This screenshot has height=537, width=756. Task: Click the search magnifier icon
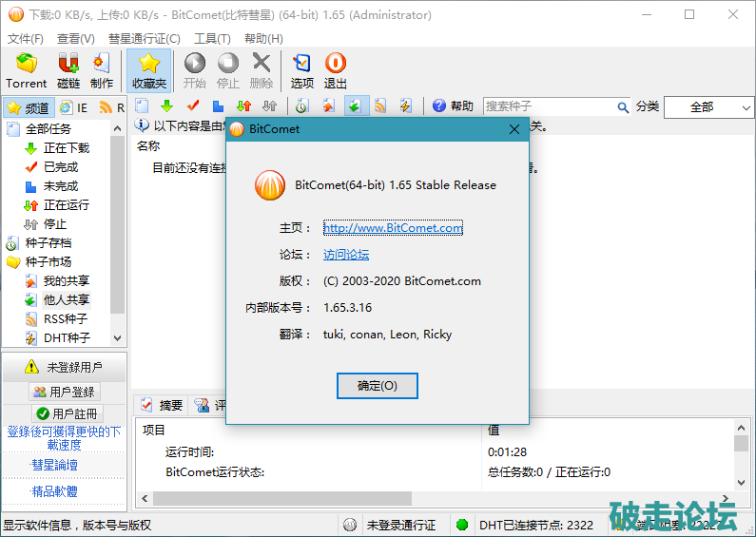[624, 107]
